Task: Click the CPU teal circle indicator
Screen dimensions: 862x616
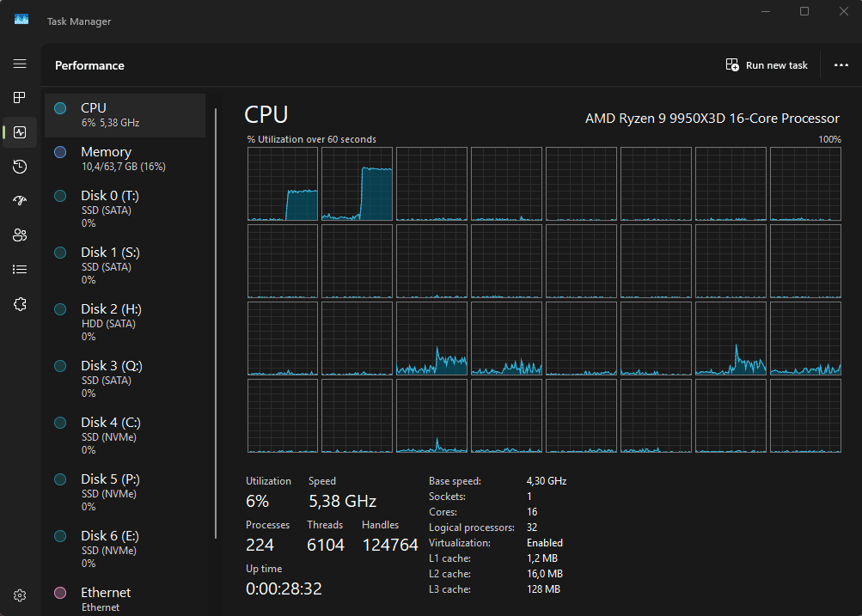Action: tap(60, 108)
